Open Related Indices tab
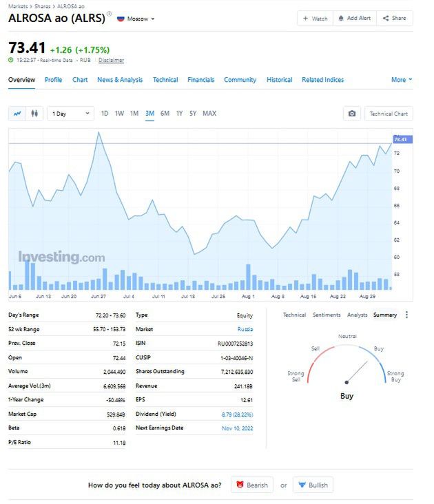 click(x=323, y=80)
